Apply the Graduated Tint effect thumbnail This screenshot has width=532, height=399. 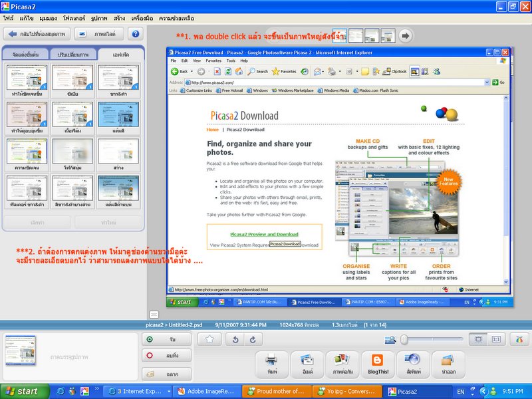(118, 192)
